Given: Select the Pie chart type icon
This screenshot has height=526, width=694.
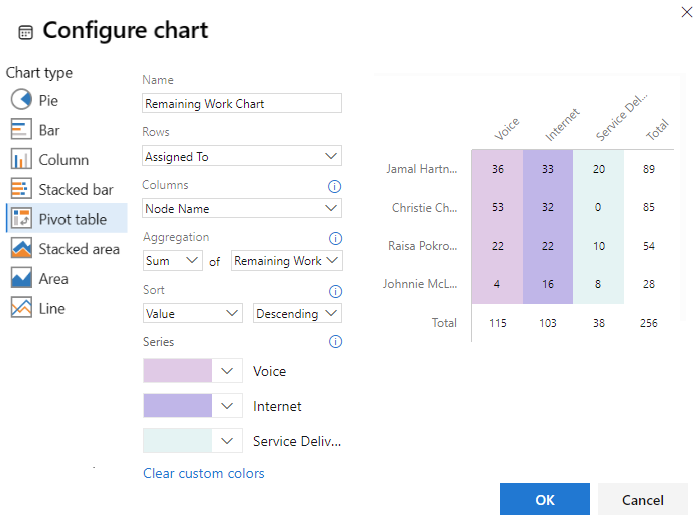Looking at the screenshot, I should click(21, 100).
